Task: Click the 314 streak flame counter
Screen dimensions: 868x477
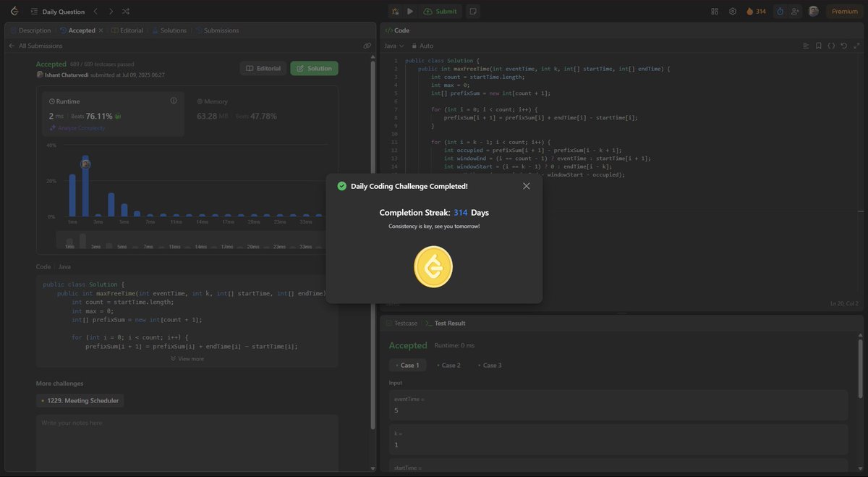Action: [x=756, y=12]
